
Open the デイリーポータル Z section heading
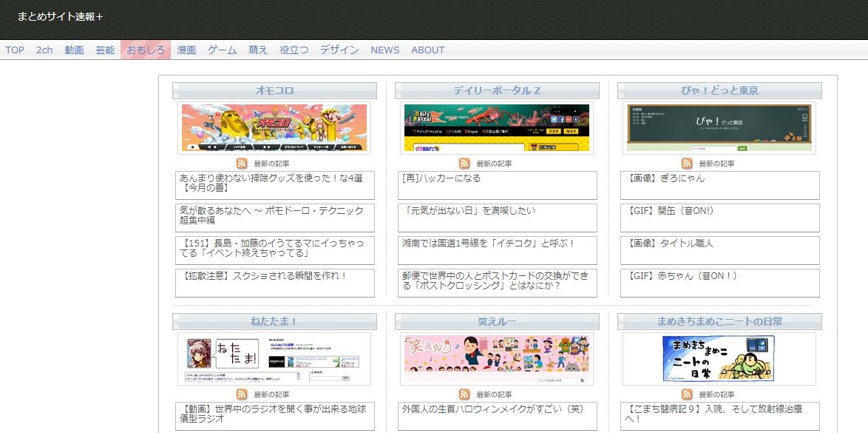tap(497, 90)
